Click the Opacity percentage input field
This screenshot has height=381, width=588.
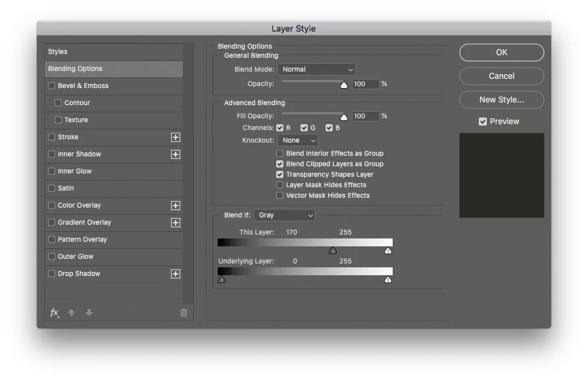pyautogui.click(x=366, y=84)
